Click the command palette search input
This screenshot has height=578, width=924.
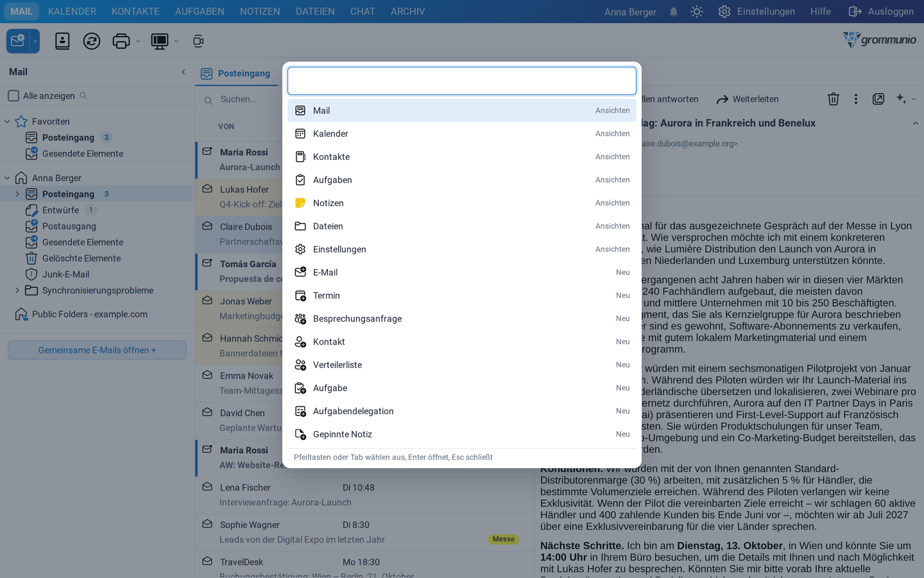point(462,81)
